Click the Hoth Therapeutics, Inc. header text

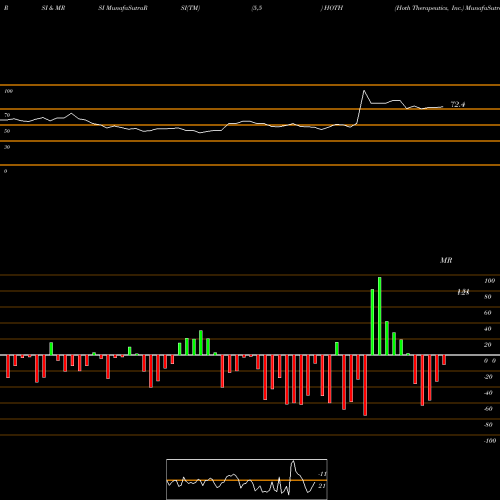429,8
